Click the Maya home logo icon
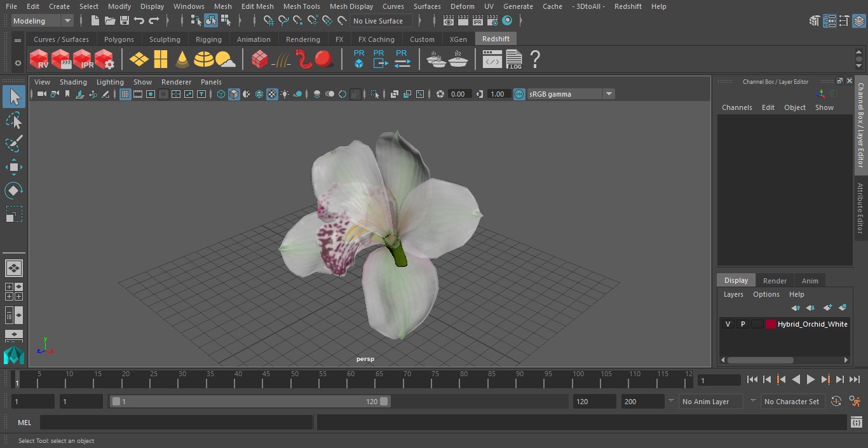The width and height of the screenshot is (868, 448). [x=13, y=355]
